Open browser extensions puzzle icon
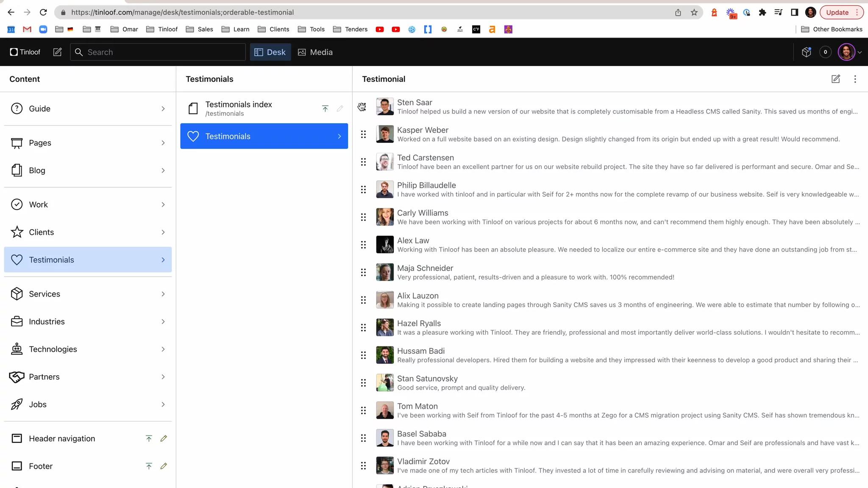Screen dimensions: 868x488 (x=762, y=12)
